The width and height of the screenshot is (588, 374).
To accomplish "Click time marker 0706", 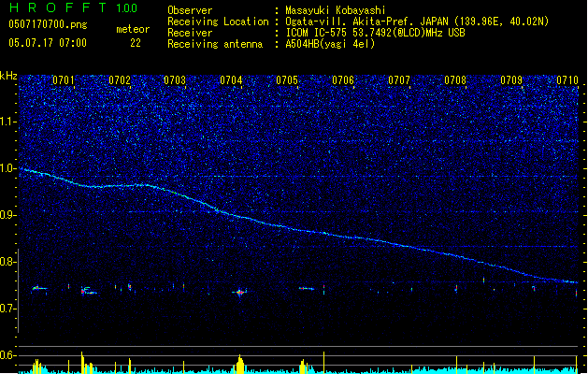I will pyautogui.click(x=343, y=80).
